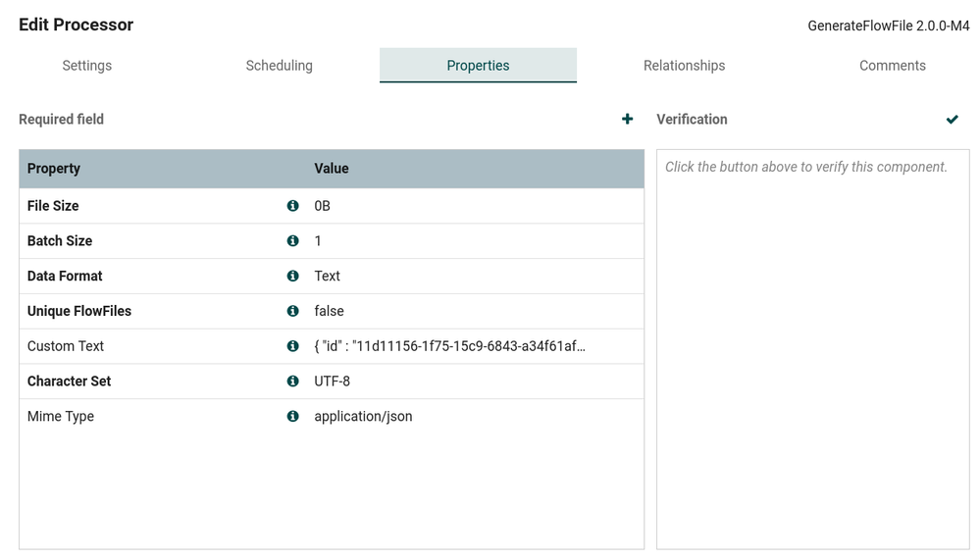Image resolution: width=980 pixels, height=560 pixels.
Task: Click the Batch Size info icon
Action: pyautogui.click(x=292, y=241)
